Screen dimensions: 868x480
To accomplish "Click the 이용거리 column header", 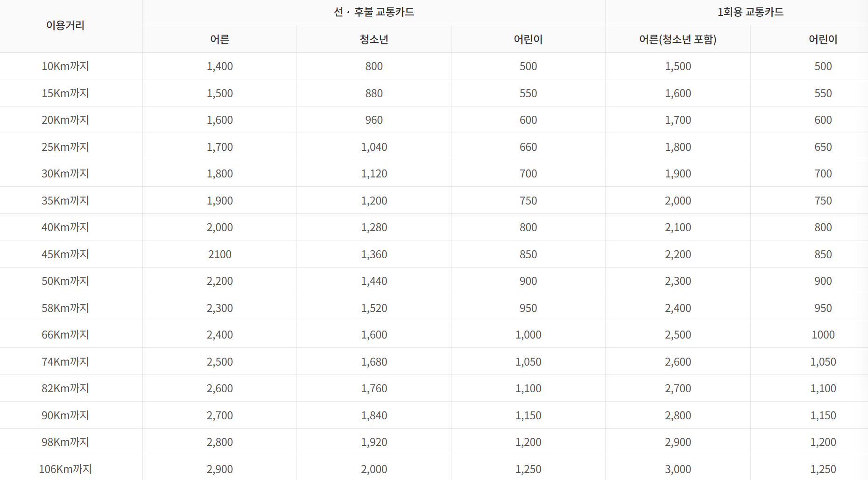I will (x=71, y=26).
